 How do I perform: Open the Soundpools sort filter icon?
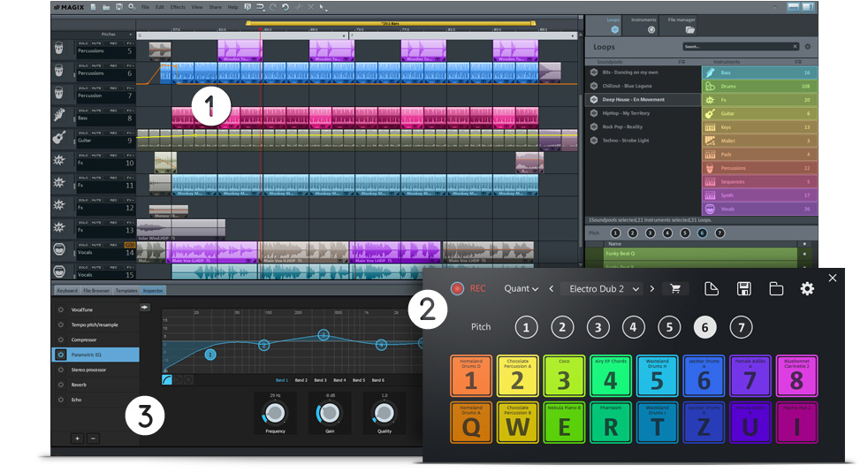681,62
